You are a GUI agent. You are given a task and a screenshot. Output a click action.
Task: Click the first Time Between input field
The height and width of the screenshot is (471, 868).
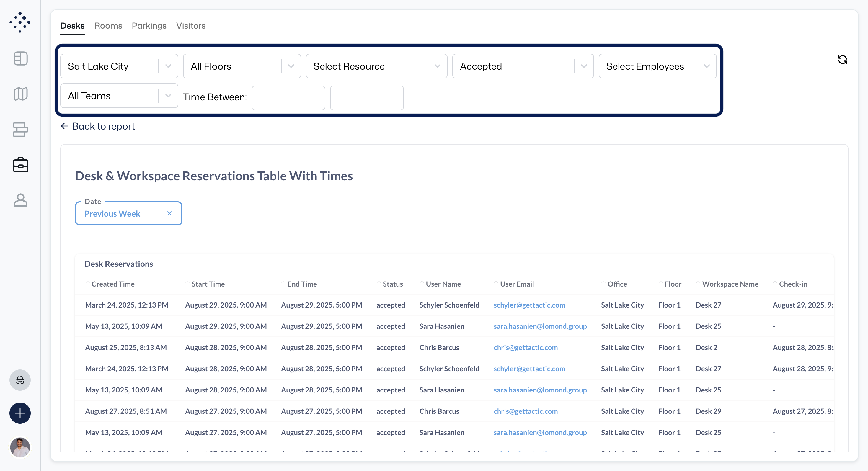[288, 98]
